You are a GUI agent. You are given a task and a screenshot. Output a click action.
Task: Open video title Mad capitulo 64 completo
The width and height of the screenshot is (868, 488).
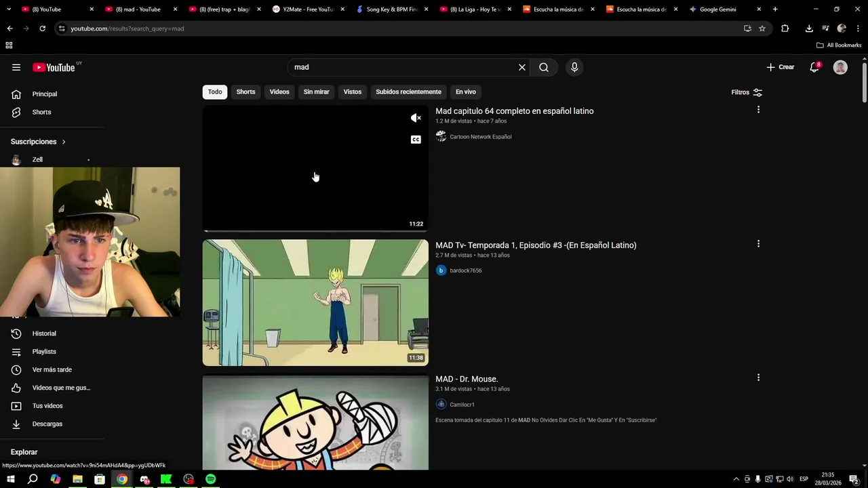(514, 111)
